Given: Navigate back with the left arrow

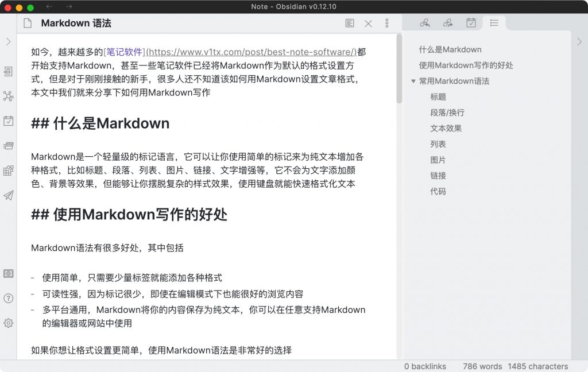Looking at the screenshot, I should click(49, 6).
